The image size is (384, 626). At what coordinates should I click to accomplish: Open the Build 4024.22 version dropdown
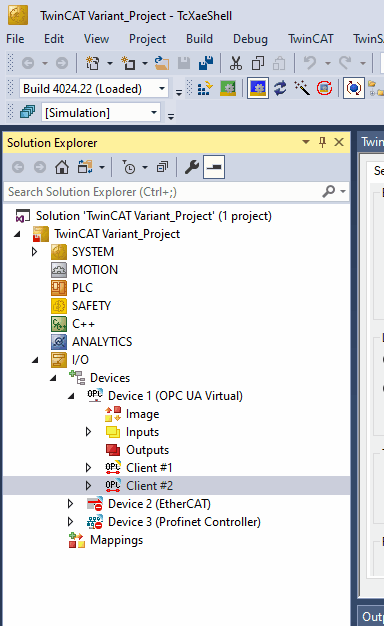tap(162, 88)
